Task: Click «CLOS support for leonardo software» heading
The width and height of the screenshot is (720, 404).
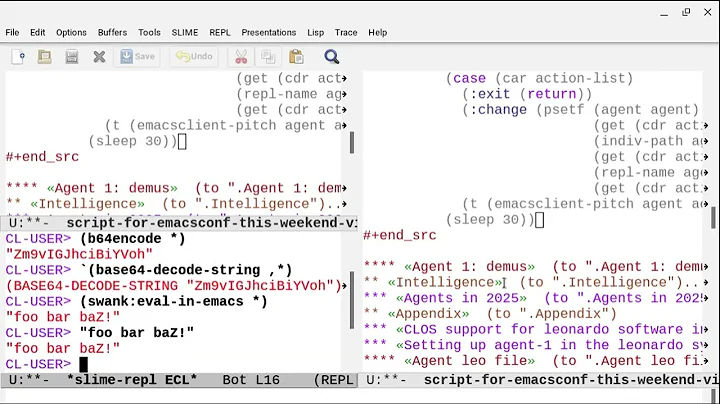Action: coord(550,330)
